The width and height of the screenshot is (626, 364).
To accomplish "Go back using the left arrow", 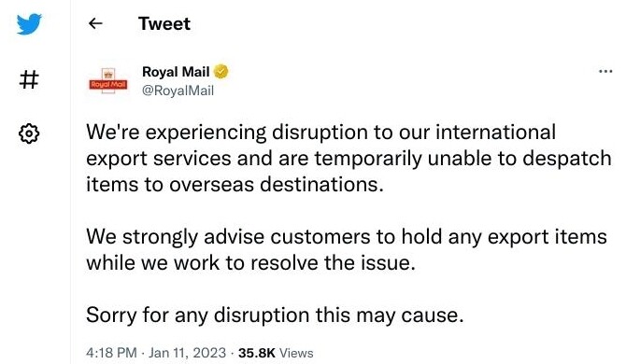I will pos(95,23).
